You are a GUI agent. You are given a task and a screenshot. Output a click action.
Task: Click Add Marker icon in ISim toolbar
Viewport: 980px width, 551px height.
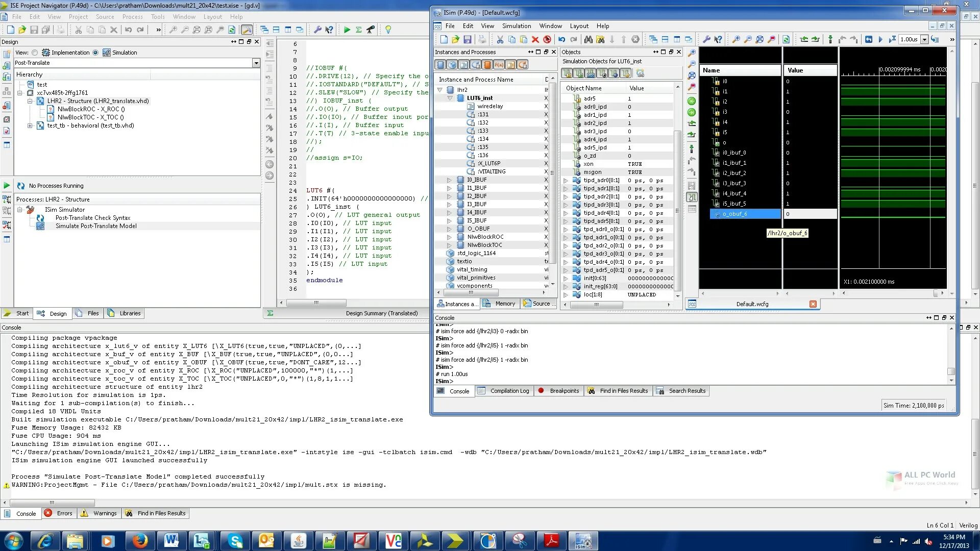pos(830,39)
